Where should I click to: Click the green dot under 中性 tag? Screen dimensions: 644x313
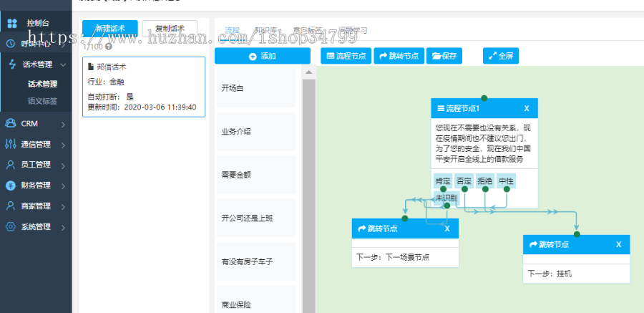tap(507, 189)
